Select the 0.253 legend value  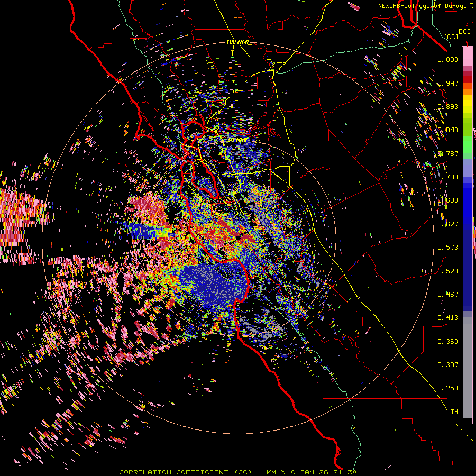point(448,388)
